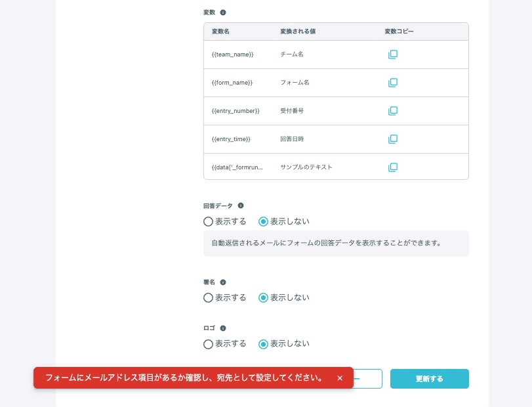The height and width of the screenshot is (407, 532).
Task: Select 表示しない for 署名
Action: (264, 298)
